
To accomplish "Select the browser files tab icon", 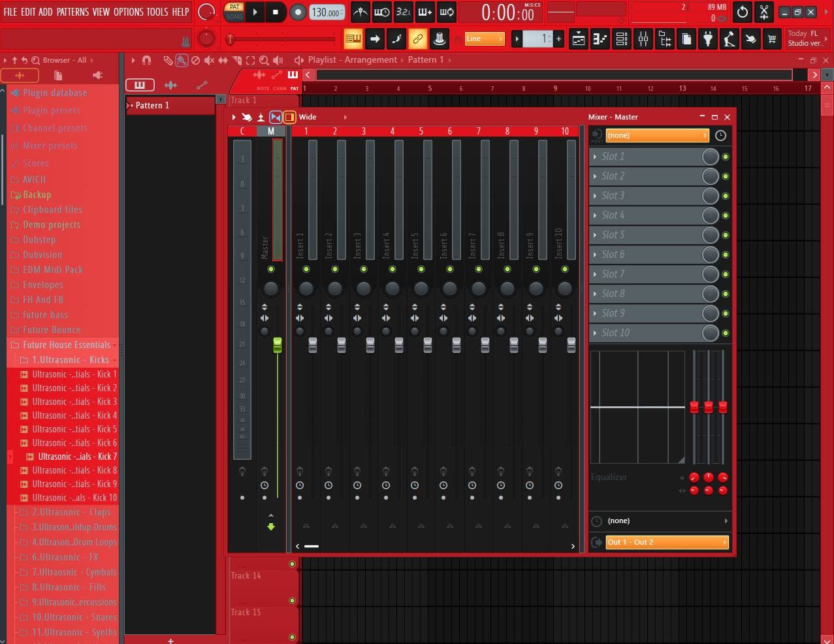I will (58, 75).
